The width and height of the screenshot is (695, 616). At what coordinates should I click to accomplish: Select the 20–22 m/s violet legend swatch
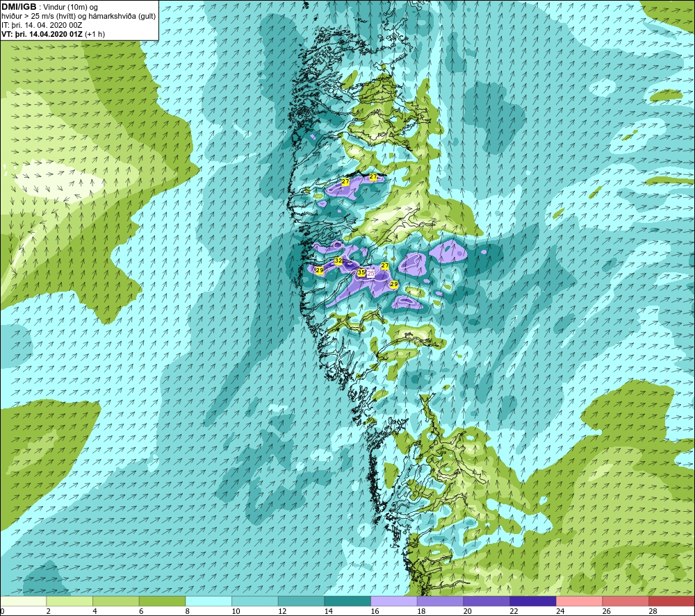click(486, 601)
